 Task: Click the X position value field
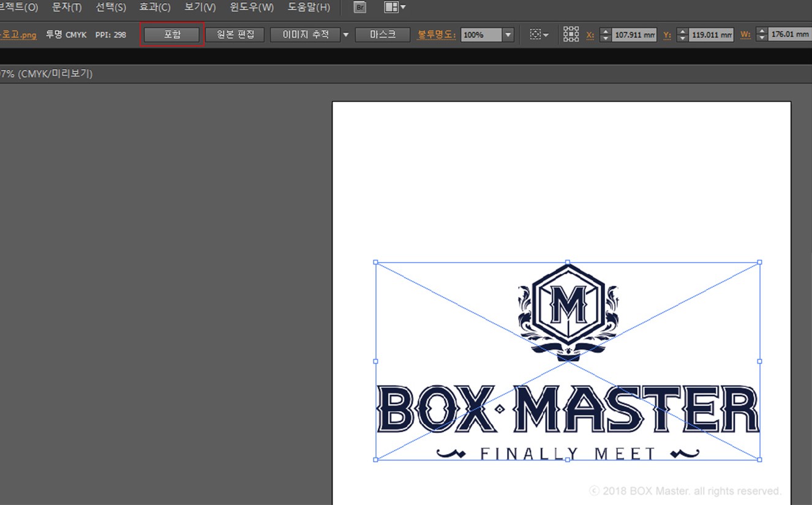click(x=634, y=35)
